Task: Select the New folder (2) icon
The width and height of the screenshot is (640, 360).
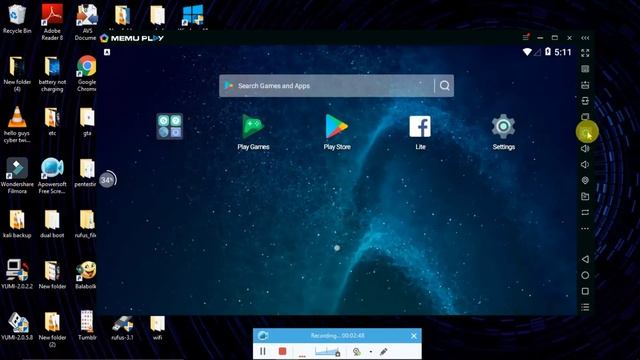Action: [52, 329]
